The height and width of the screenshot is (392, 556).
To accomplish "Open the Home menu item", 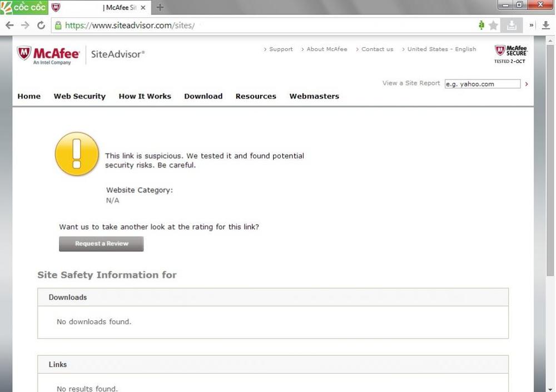I will 29,96.
